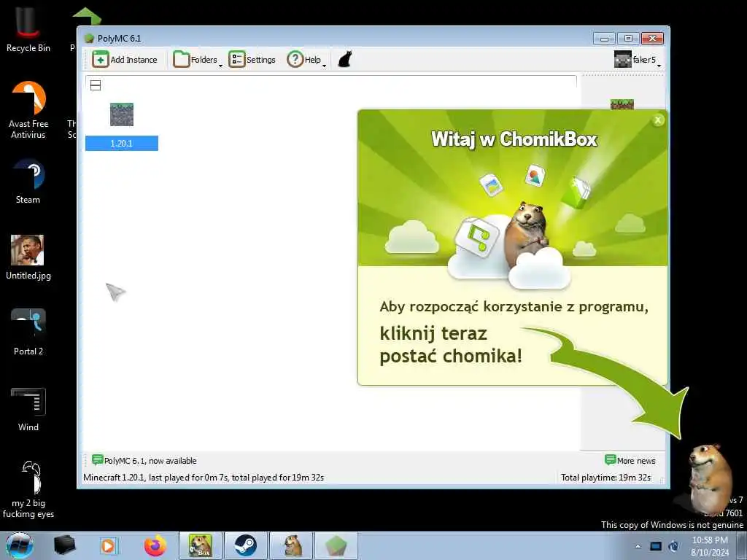Click Total playtime: 19m 32s status text

click(x=605, y=477)
